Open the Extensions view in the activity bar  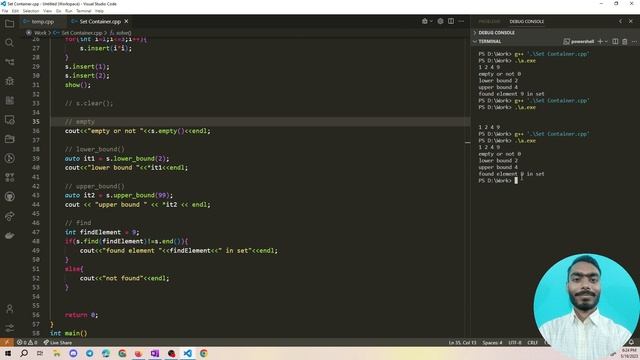pyautogui.click(x=9, y=100)
